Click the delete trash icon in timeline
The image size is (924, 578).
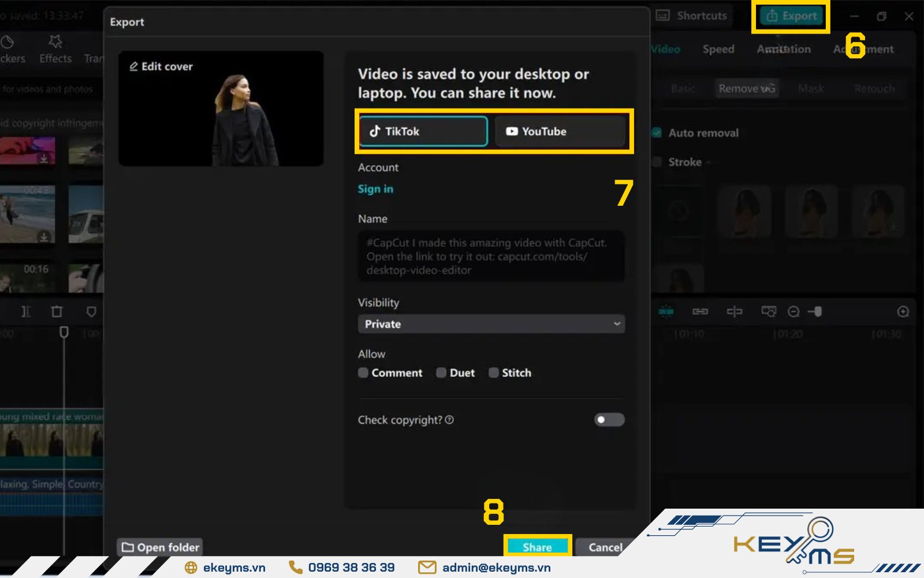57,312
